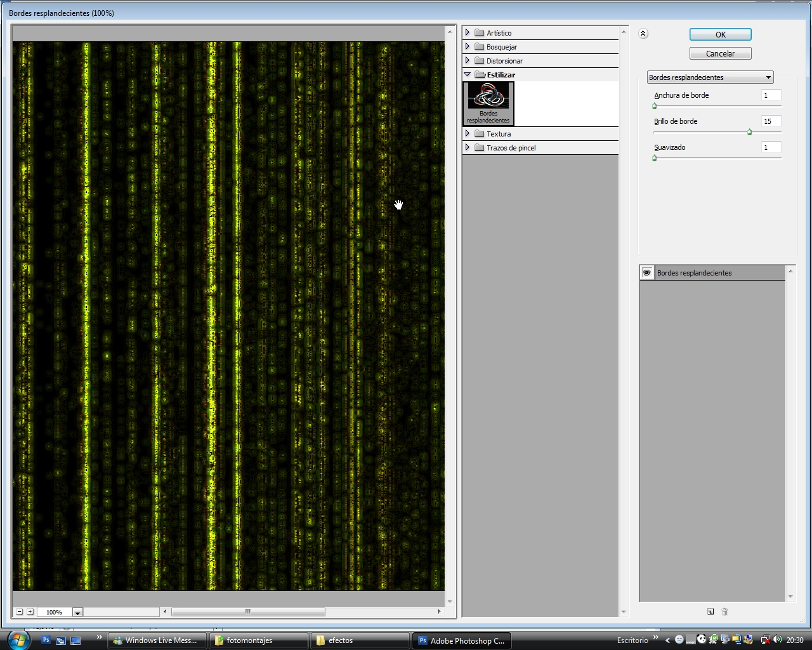The height and width of the screenshot is (650, 812).
Task: Select the Bordes resplandecientes filter thumbnail
Action: [x=487, y=100]
